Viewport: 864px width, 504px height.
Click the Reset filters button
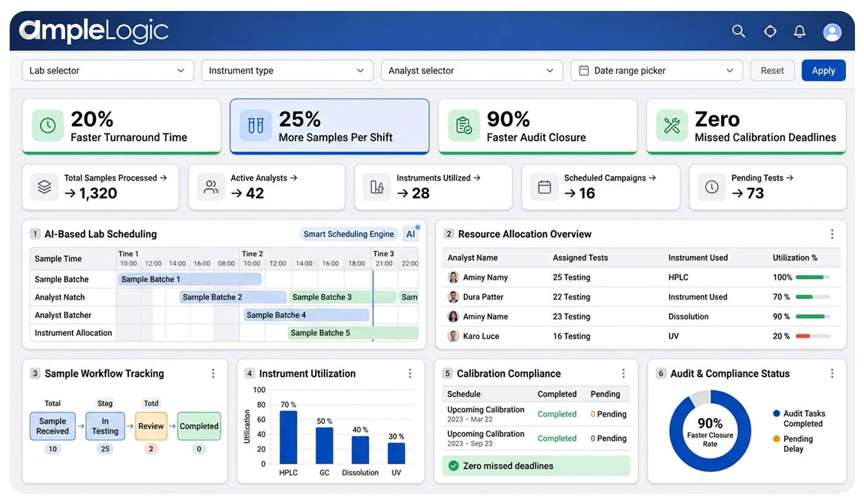click(772, 71)
